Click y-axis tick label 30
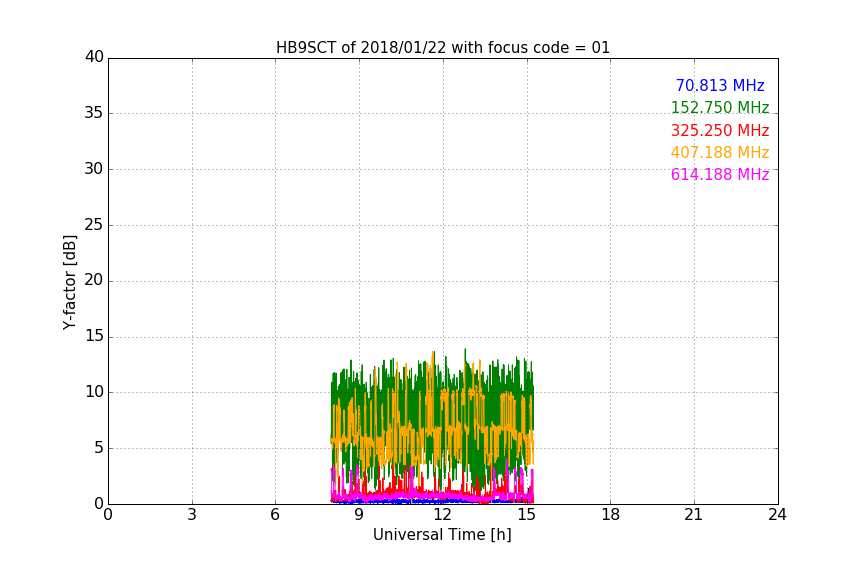Screen dimensions: 864x576 pos(94,169)
